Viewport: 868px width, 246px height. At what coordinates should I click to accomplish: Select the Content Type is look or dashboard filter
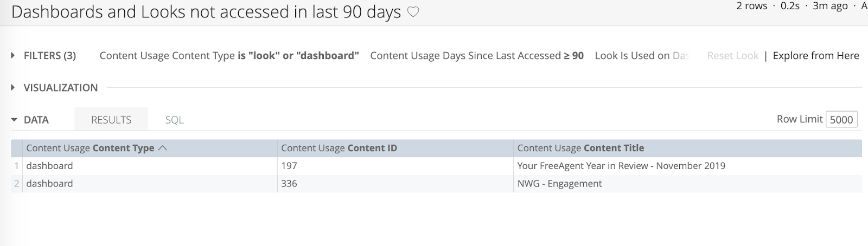click(229, 56)
